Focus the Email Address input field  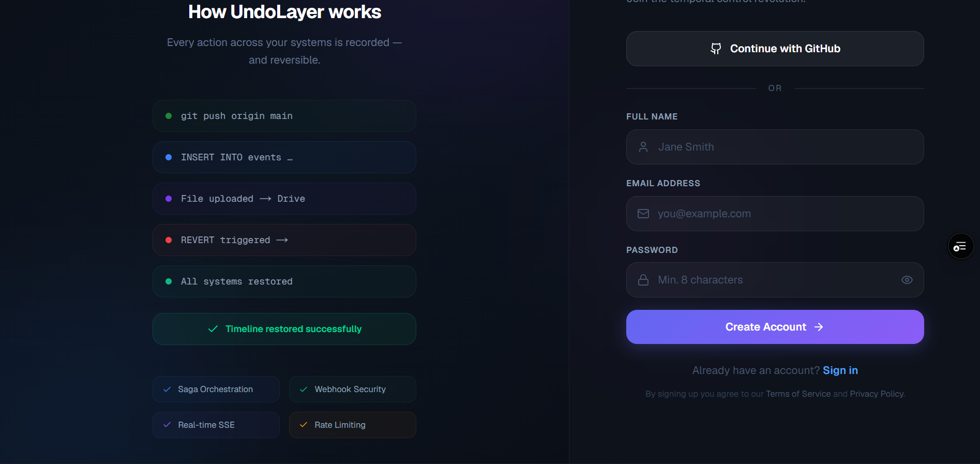coord(775,214)
